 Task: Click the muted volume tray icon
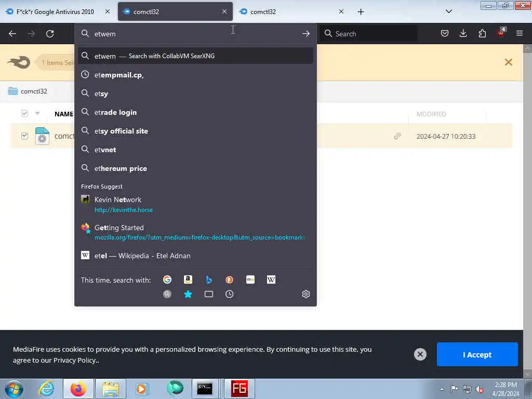[x=480, y=389]
